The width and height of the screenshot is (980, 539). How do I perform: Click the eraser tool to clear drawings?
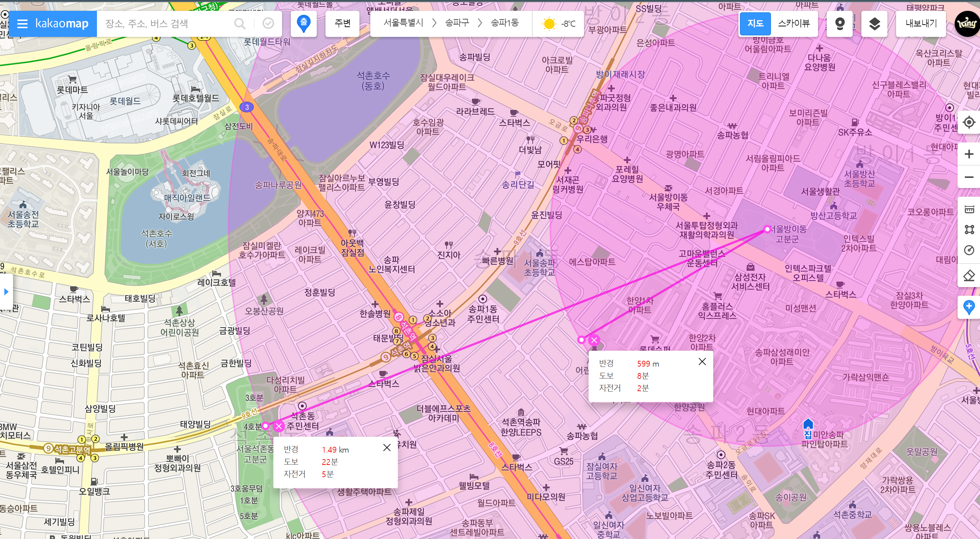pos(969,275)
